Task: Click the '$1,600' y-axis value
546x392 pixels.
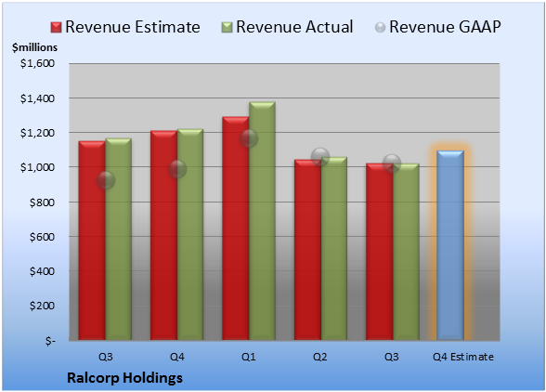Action: 37,63
